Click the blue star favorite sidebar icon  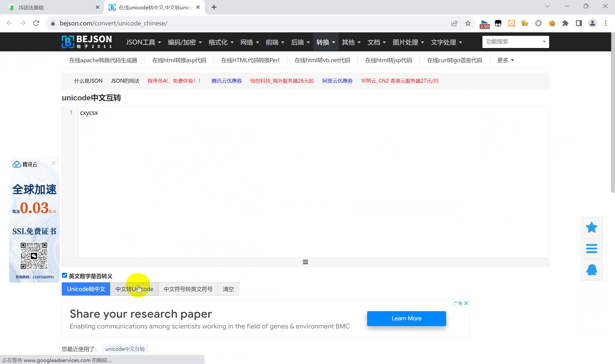(591, 227)
